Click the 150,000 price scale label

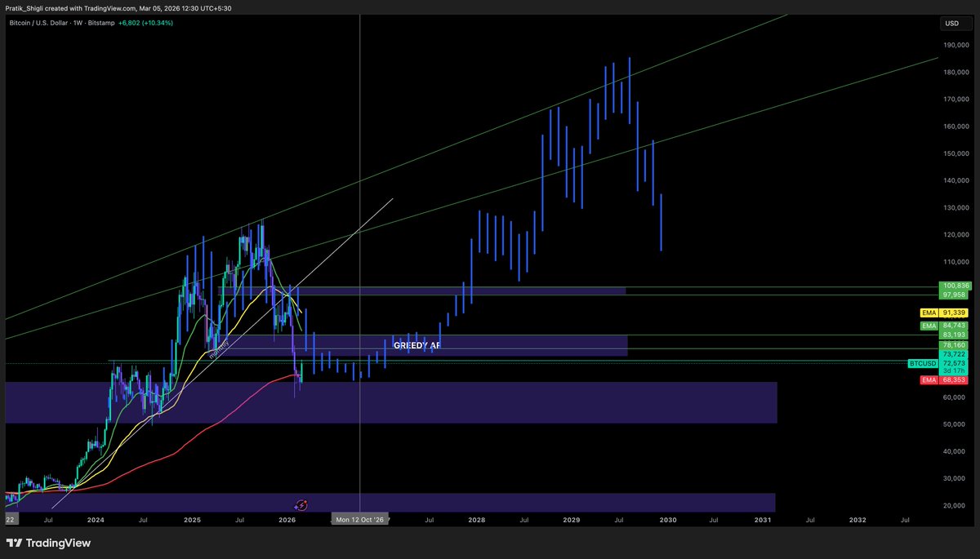click(x=955, y=153)
